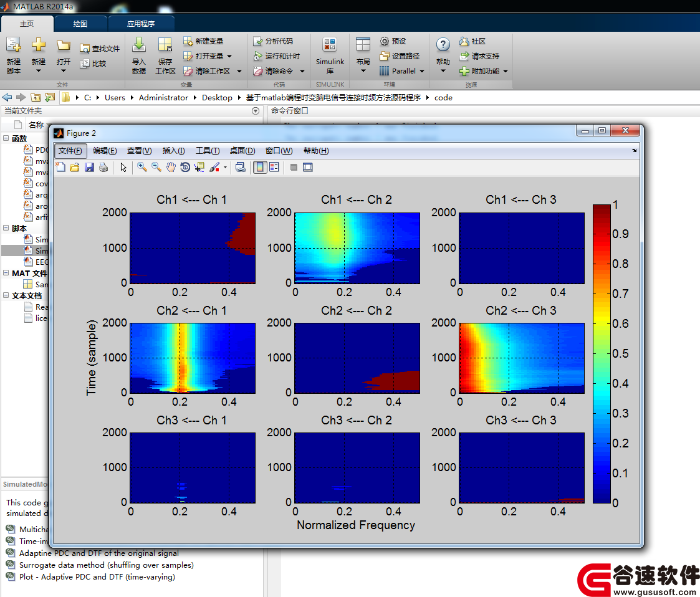Open the 新建 dropdown with plus icon
This screenshot has width=700, height=597.
click(x=39, y=55)
